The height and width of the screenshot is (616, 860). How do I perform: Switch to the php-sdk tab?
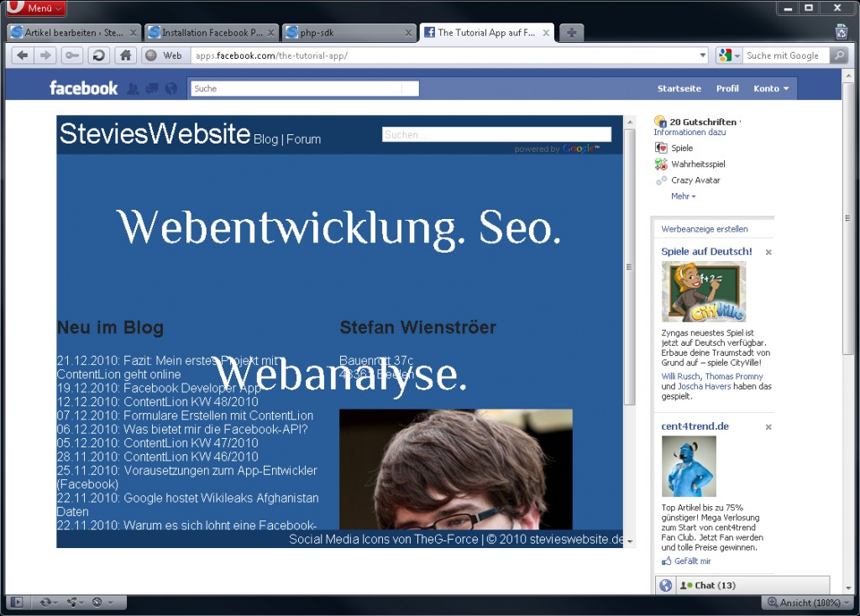(x=349, y=33)
